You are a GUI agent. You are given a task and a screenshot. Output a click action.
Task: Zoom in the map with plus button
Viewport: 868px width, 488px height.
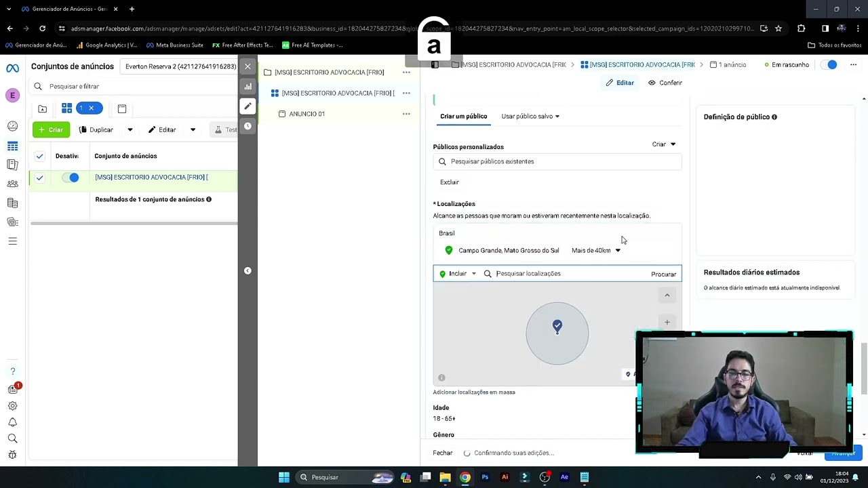click(x=667, y=323)
